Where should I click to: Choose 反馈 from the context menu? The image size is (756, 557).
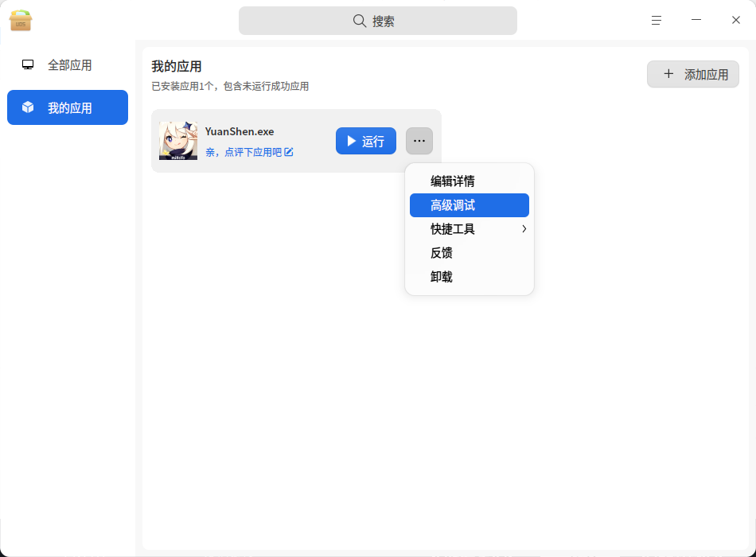[470, 253]
